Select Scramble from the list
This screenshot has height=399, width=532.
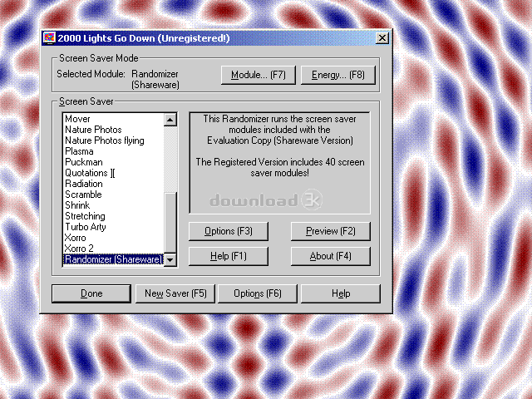tap(113, 195)
